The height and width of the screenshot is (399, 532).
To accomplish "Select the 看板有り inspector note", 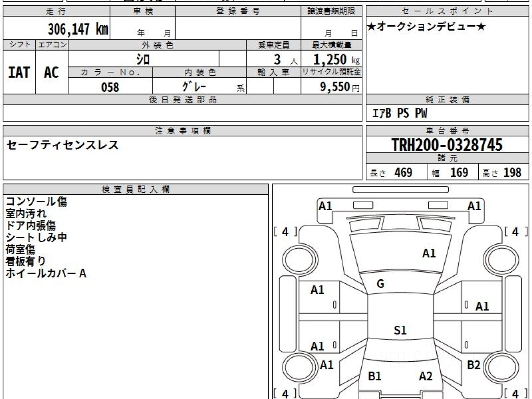I will [26, 262].
